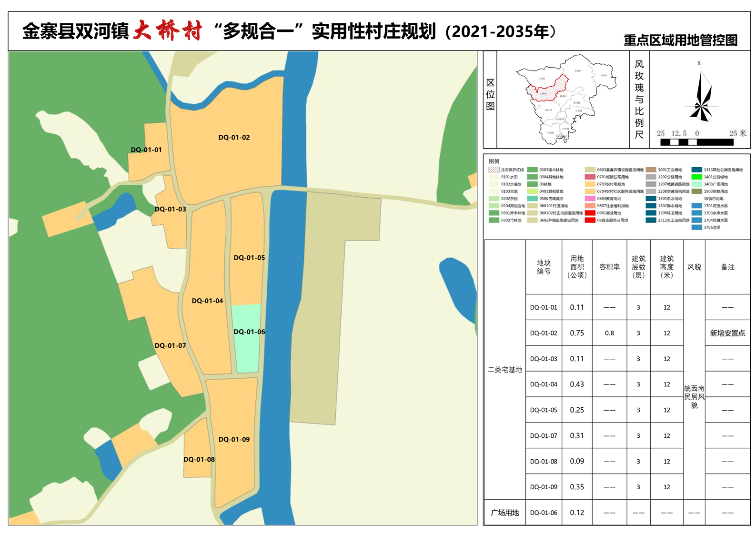Click the DQ-01-09 parcel label on map
Screen dimensions: 756x535
coord(234,439)
